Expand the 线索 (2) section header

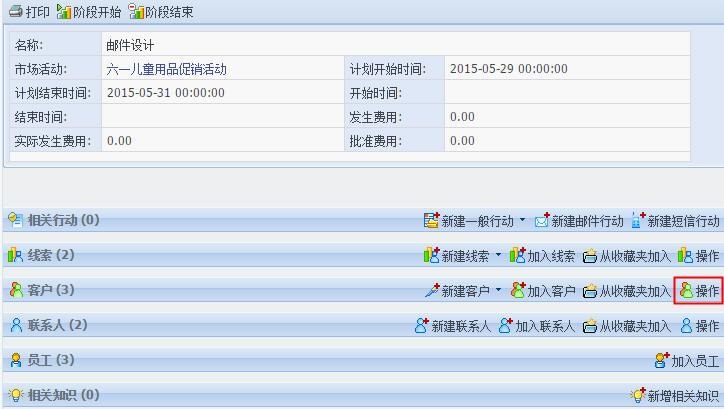(51, 255)
